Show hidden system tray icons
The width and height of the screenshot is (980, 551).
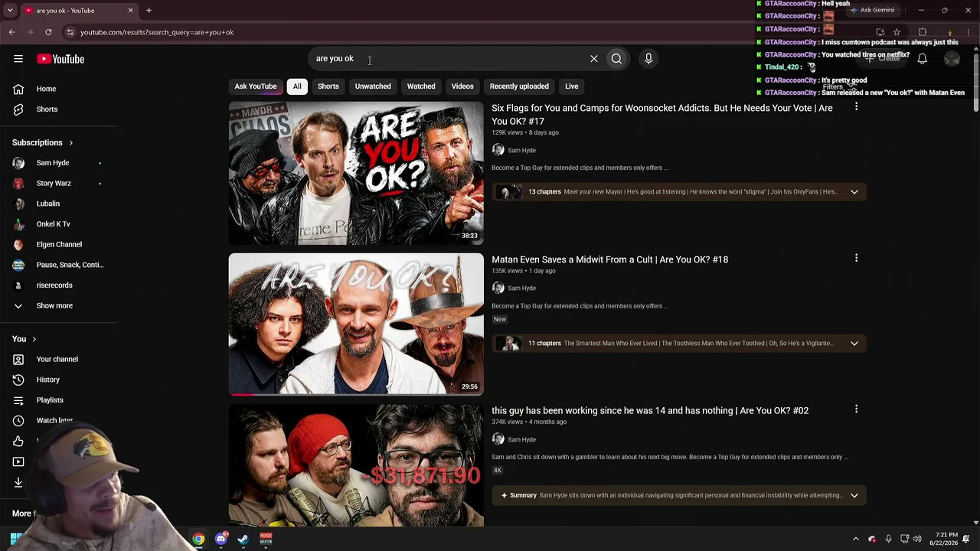click(x=856, y=539)
